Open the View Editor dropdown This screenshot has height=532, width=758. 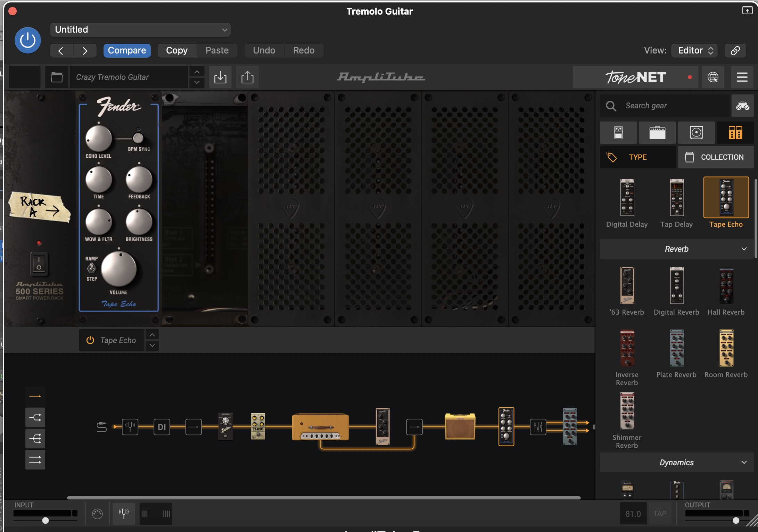[695, 51]
